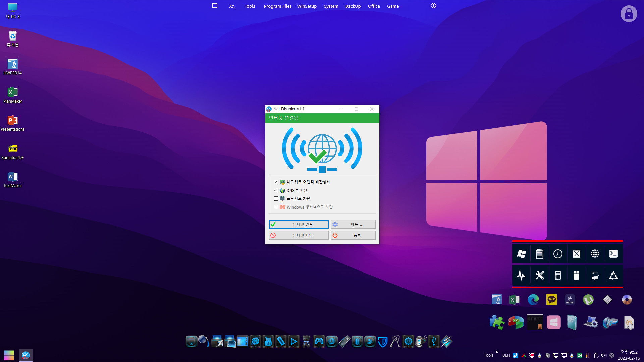
Task: Select the '내 PC 3' desktop icon
Action: 13,11
